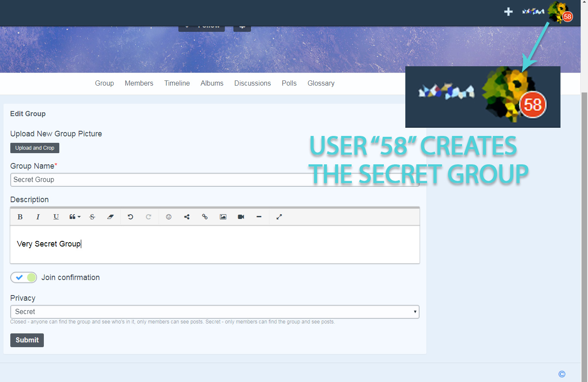Toggle the Join confirmation switch
This screenshot has width=588, height=382.
point(24,277)
